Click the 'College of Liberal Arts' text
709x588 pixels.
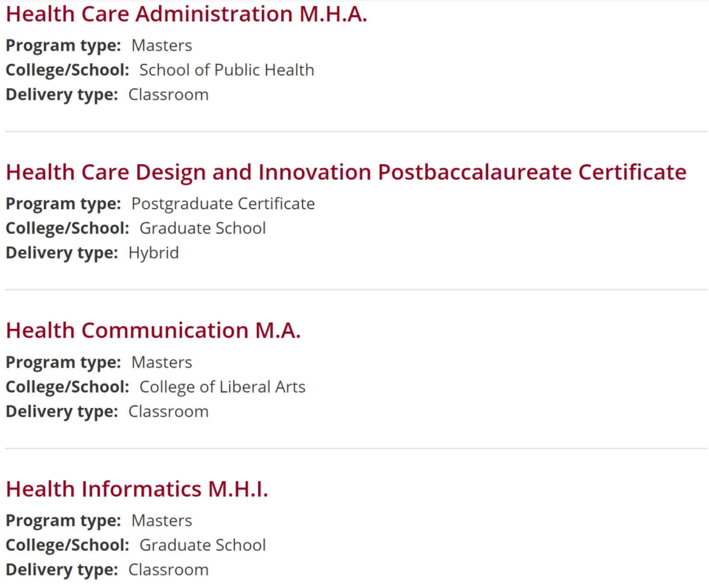[x=222, y=387]
